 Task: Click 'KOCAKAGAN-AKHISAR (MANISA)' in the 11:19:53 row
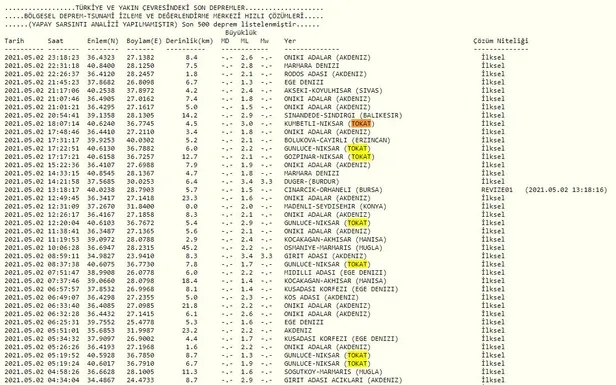click(335, 239)
